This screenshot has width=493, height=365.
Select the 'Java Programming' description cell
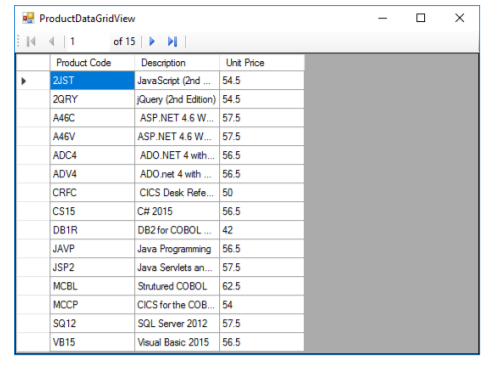(x=177, y=249)
